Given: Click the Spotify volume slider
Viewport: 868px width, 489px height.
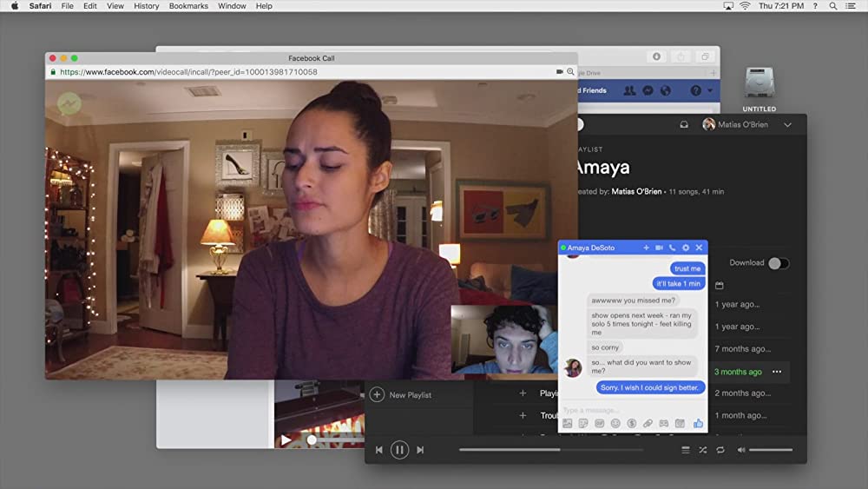Looking at the screenshot, I should 770,450.
